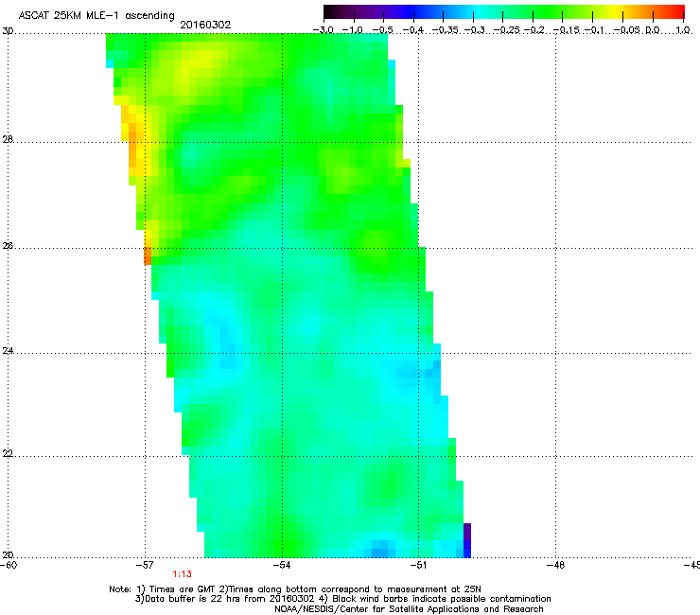
Task: Click the latitude label '20' on the left axis
Action: point(8,555)
